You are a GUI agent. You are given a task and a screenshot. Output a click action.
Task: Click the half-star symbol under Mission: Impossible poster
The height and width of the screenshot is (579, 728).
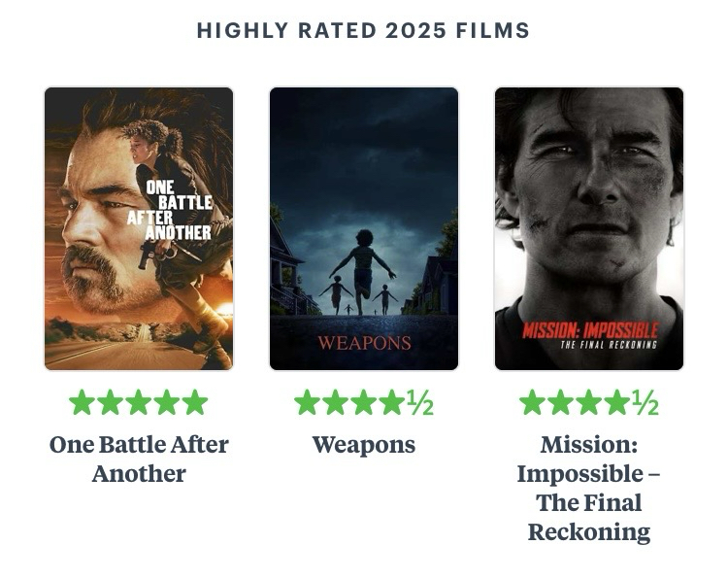645,402
